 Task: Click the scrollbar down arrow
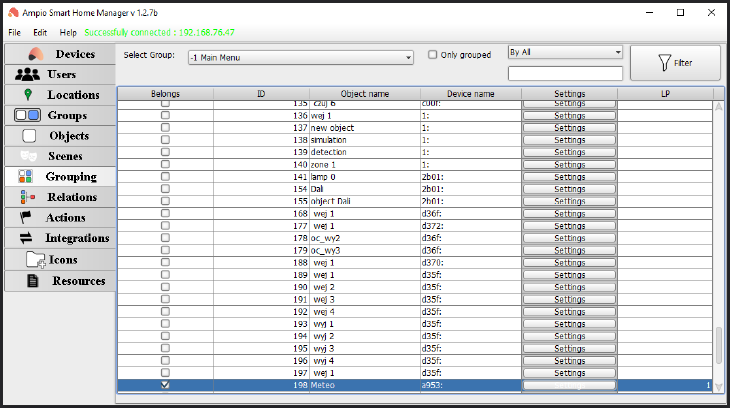(719, 387)
